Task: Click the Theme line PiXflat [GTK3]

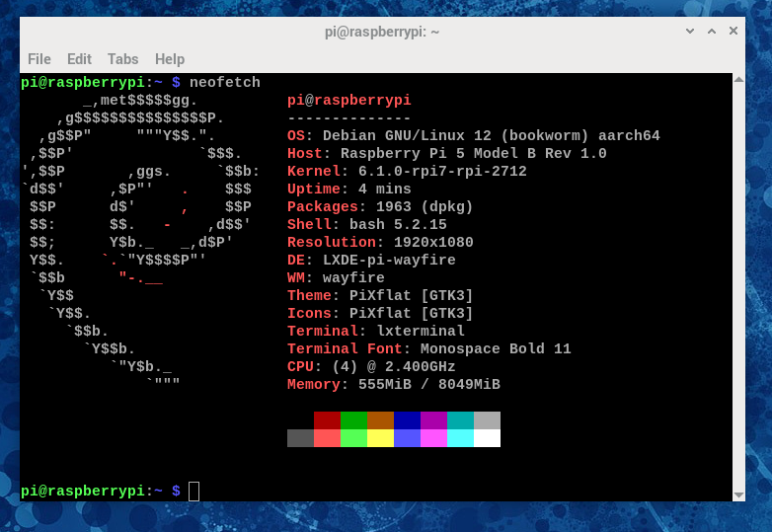Action: pos(380,295)
